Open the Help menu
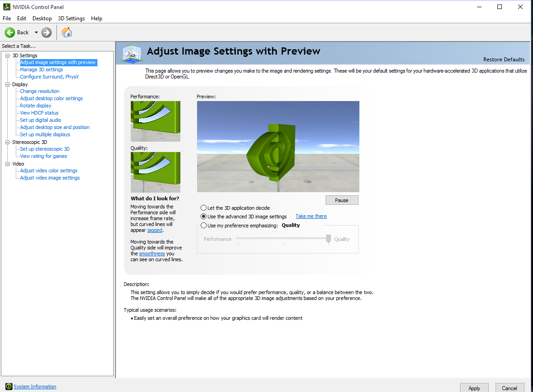Image resolution: width=533 pixels, height=392 pixels. pos(96,18)
